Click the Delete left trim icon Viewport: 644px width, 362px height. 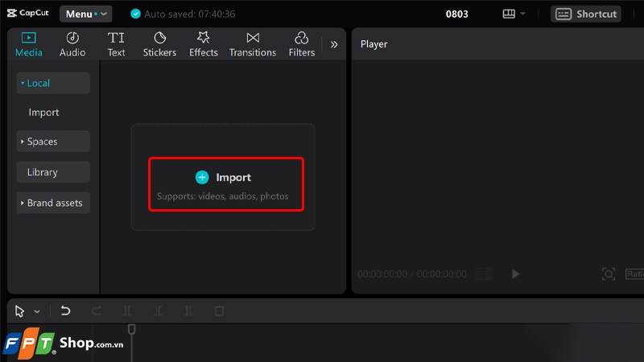(x=158, y=311)
